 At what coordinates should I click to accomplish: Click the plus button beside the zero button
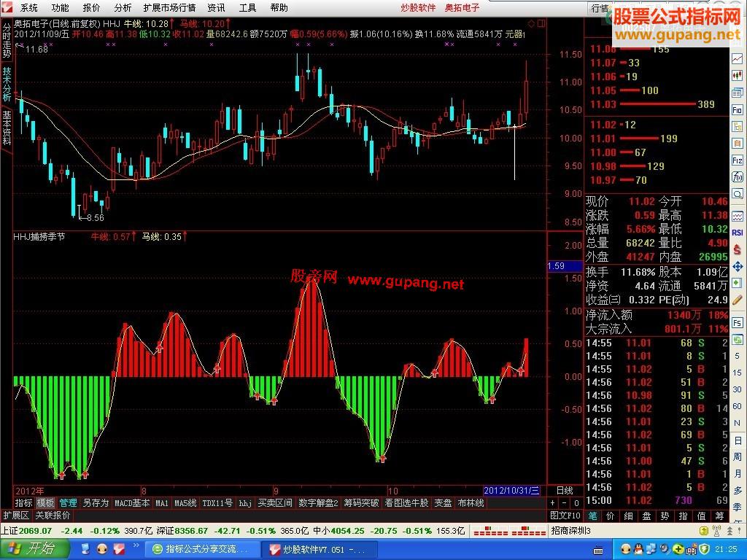[x=553, y=503]
